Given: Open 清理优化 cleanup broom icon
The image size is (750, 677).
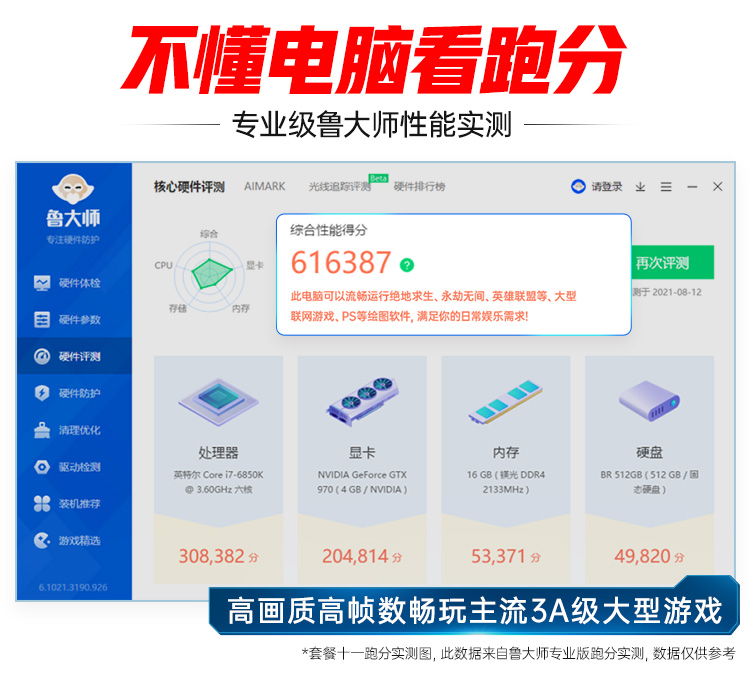Looking at the screenshot, I should click(42, 430).
